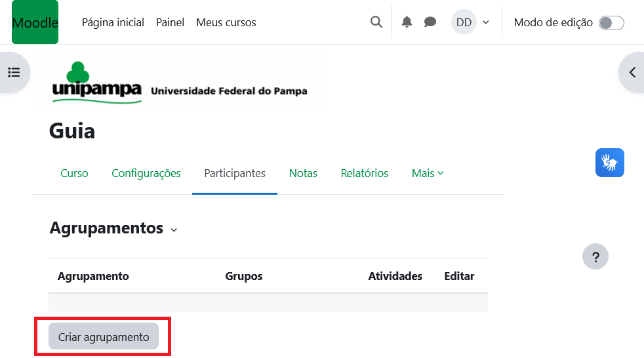Click the question mark help button
Image resolution: width=644 pixels, height=358 pixels.
pyautogui.click(x=595, y=256)
